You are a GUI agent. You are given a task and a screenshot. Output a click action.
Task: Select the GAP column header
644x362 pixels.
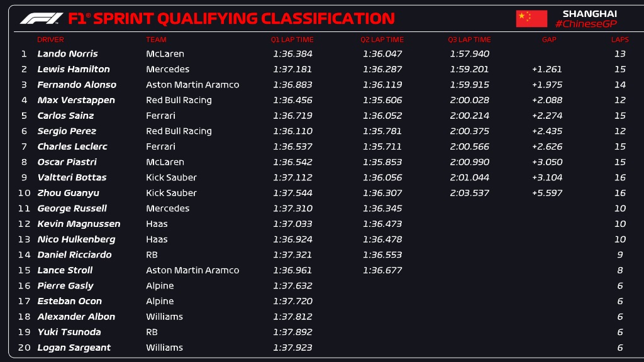coord(549,40)
